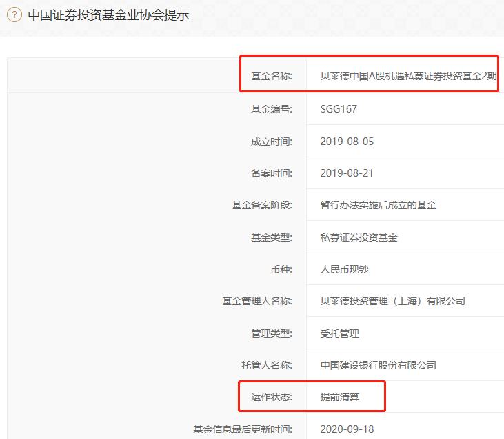Select establishment date 2019-08-05

(x=347, y=142)
